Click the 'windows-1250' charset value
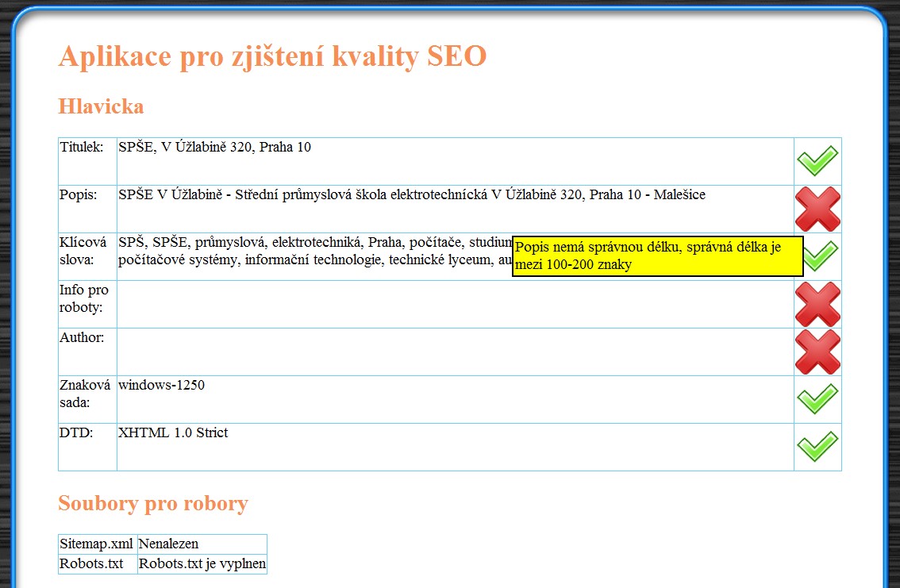900x588 pixels. tap(161, 385)
